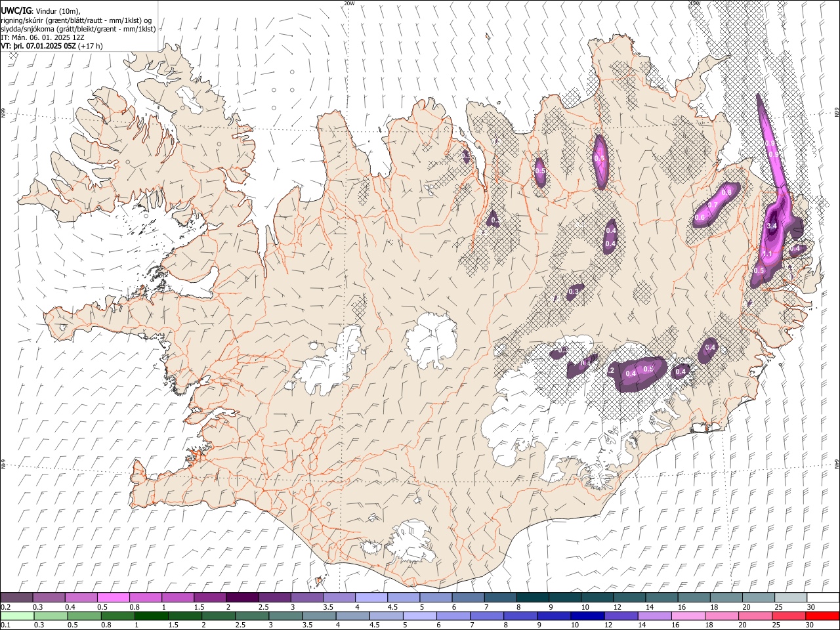Select the bright red 30 swatch in lower scale
Viewport: 840px width, 630px height.
click(x=822, y=616)
